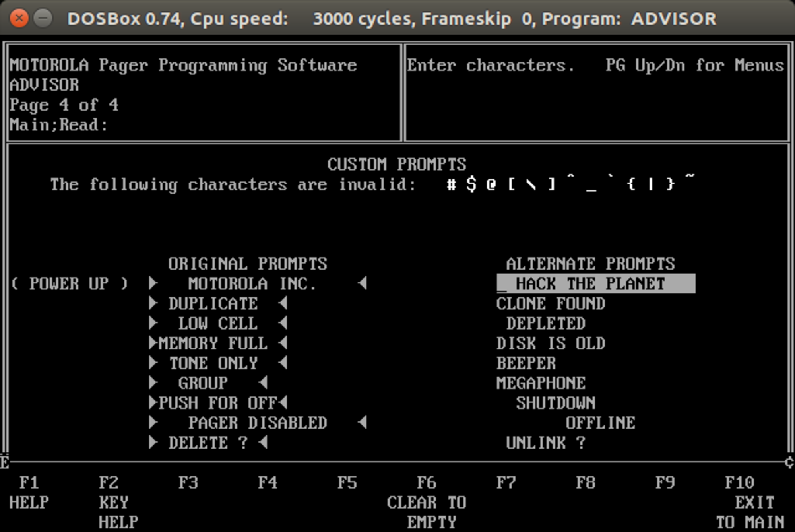Click the left-pointing arrow after MEMORY FULL
Screen dimensions: 795x532
pos(283,343)
